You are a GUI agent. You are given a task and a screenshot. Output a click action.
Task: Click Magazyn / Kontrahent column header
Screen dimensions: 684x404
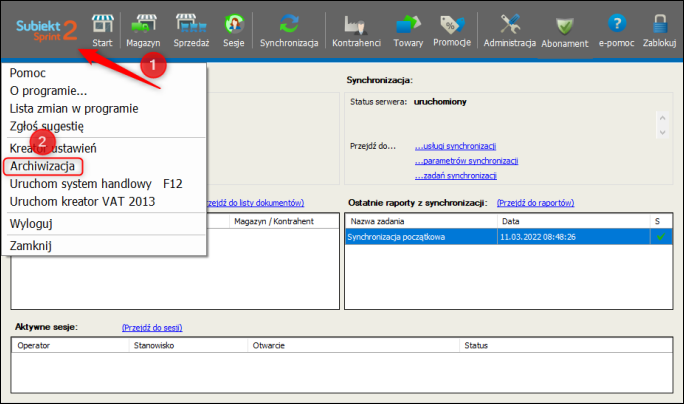(x=284, y=221)
